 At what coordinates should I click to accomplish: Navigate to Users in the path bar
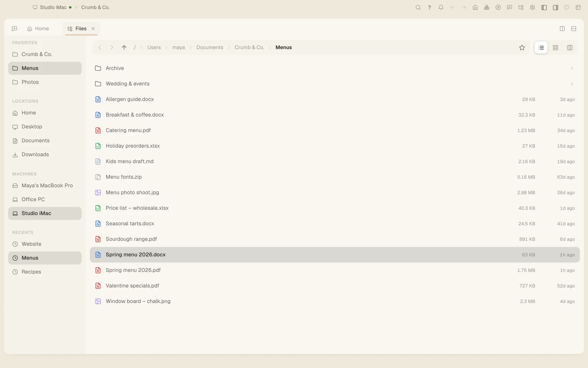click(x=154, y=47)
